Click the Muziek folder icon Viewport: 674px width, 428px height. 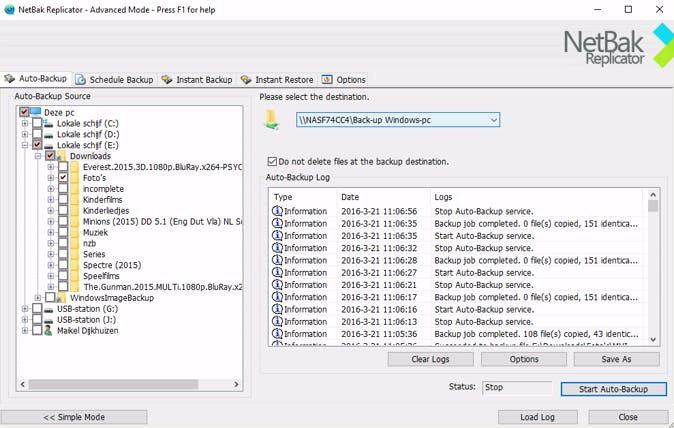click(x=75, y=232)
